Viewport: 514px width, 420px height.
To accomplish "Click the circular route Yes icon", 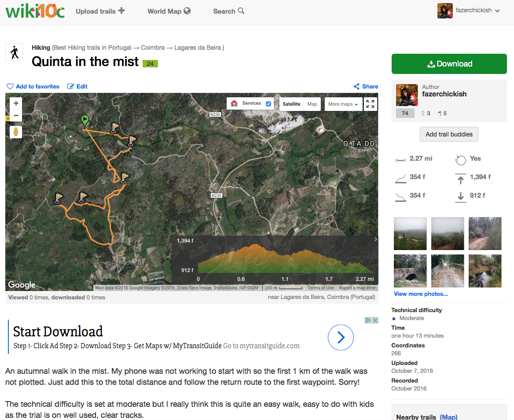I will coord(460,160).
